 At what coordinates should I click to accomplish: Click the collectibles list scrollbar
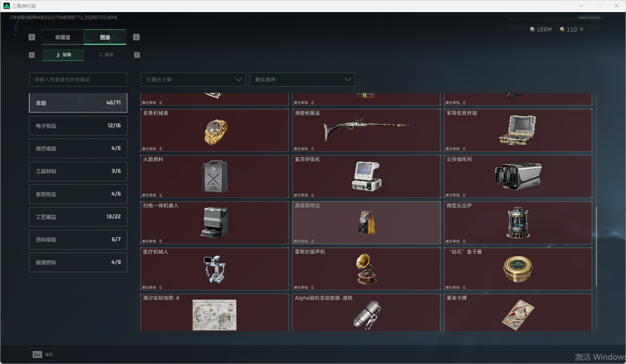596,246
